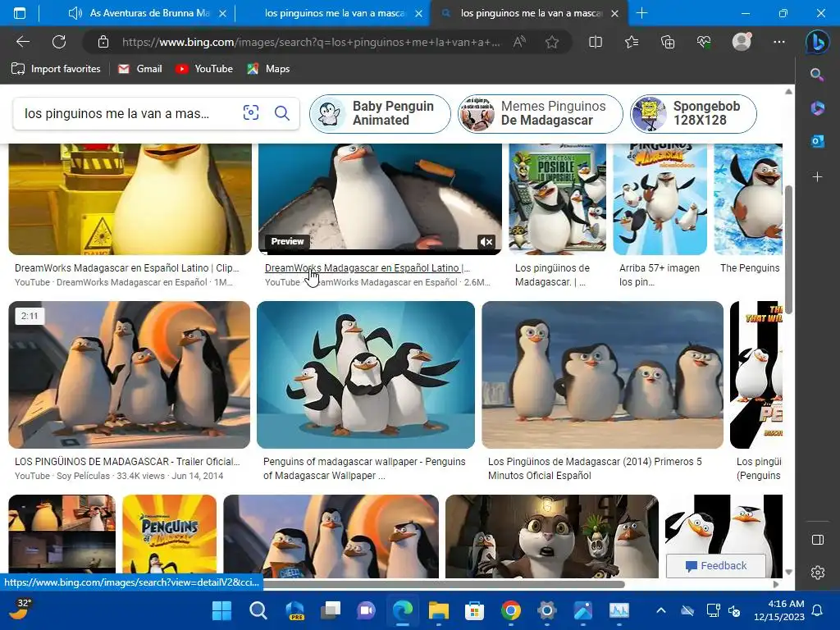This screenshot has height=630, width=840.
Task: Open the Favorites list icon
Action: coord(632,42)
